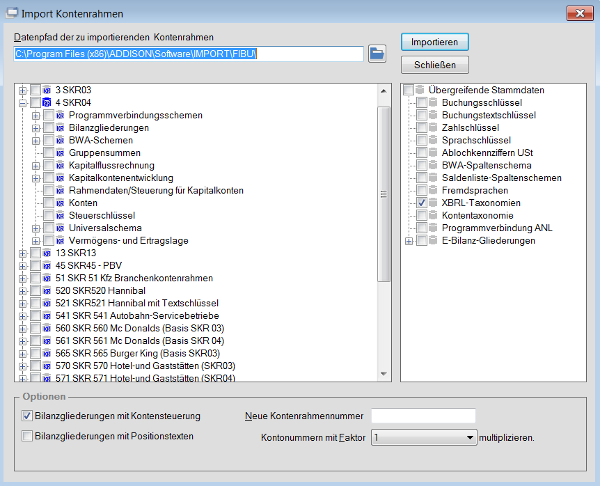Click the Neue Kontenrahmennummer input field
The height and width of the screenshot is (486, 600).
[x=423, y=416]
